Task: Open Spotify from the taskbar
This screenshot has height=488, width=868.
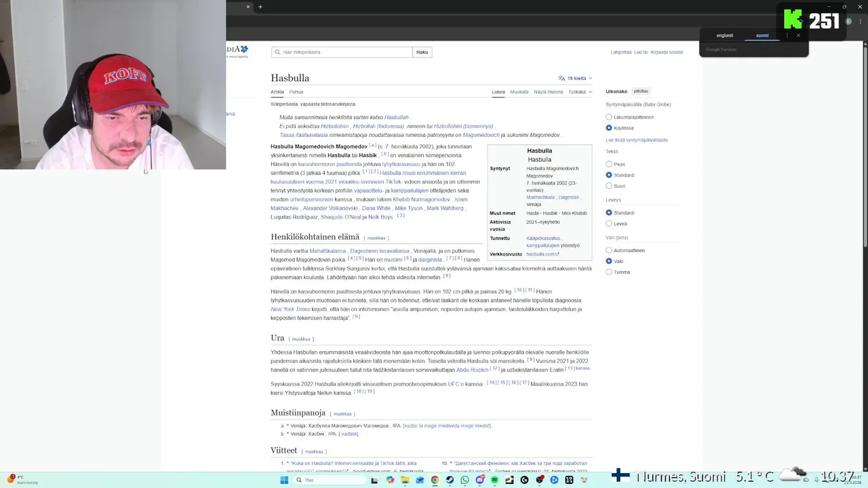Action: [494, 480]
